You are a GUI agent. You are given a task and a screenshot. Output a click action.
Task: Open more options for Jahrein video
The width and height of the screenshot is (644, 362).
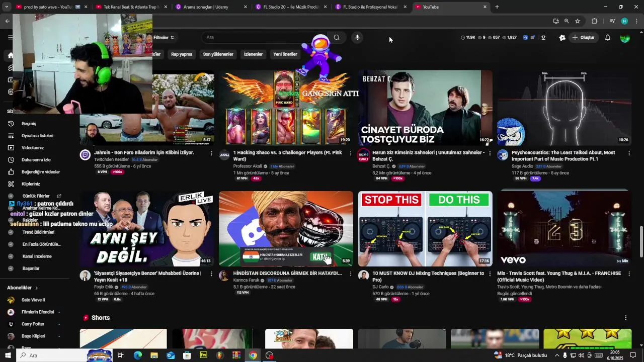point(211,153)
